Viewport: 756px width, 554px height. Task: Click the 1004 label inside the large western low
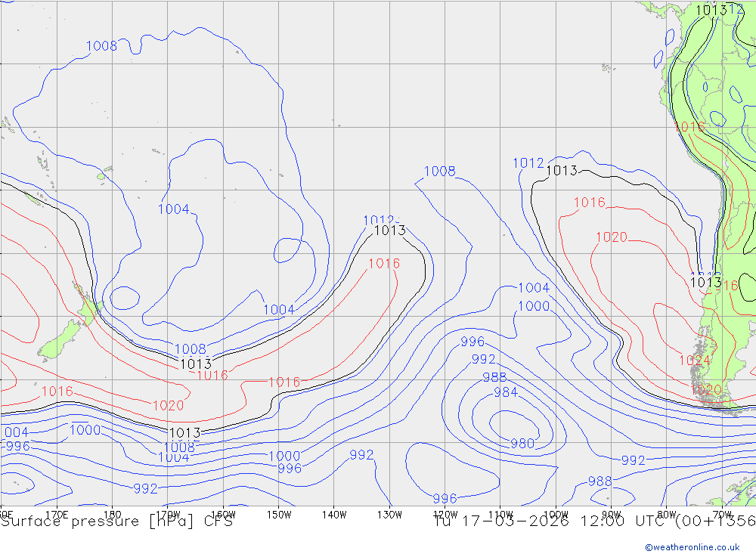pyautogui.click(x=174, y=209)
